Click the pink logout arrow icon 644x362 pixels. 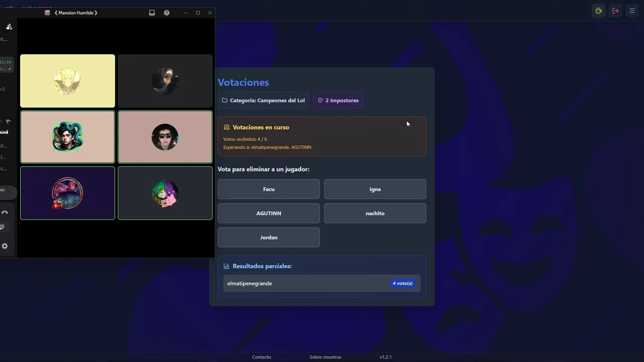(615, 11)
